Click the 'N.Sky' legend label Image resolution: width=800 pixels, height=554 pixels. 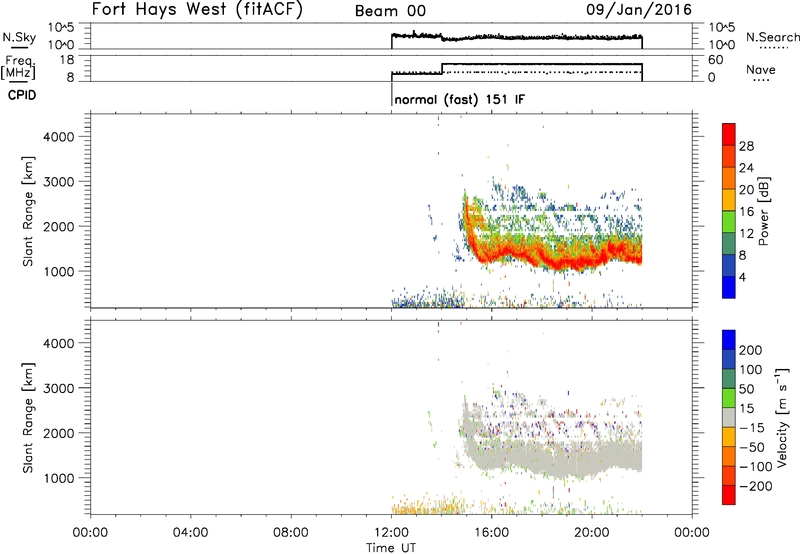[19, 37]
